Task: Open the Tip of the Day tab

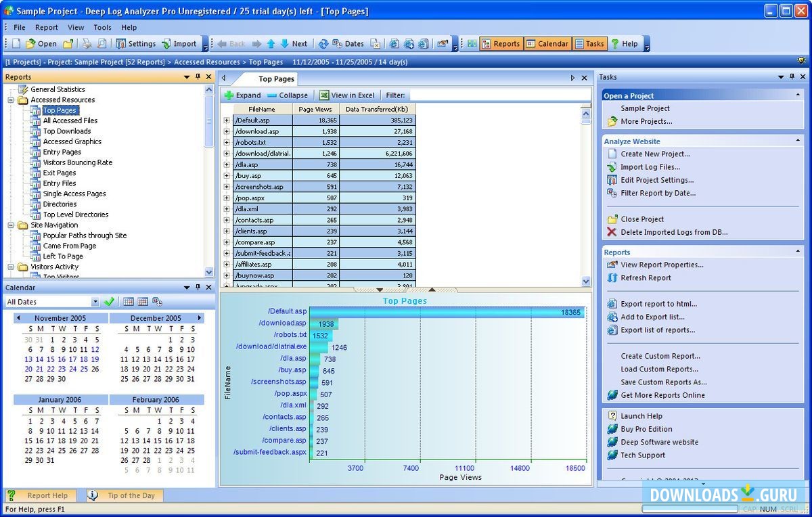Action: pyautogui.click(x=124, y=495)
